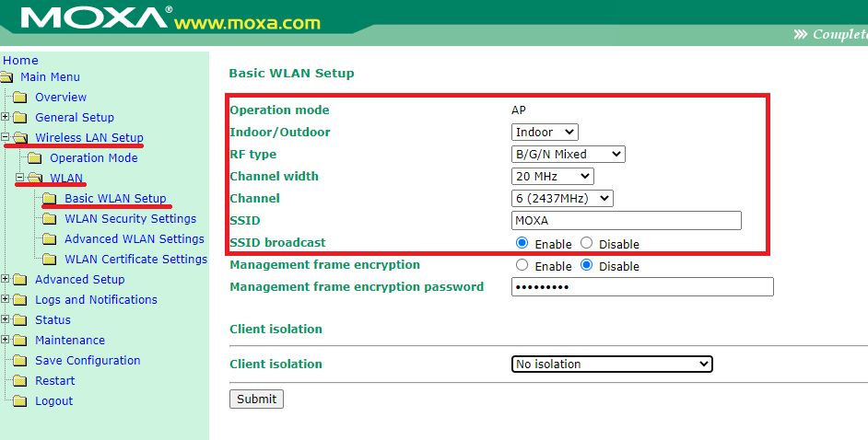Open Advanced WLAN Settings page
This screenshot has width=868, height=440.
pyautogui.click(x=134, y=239)
